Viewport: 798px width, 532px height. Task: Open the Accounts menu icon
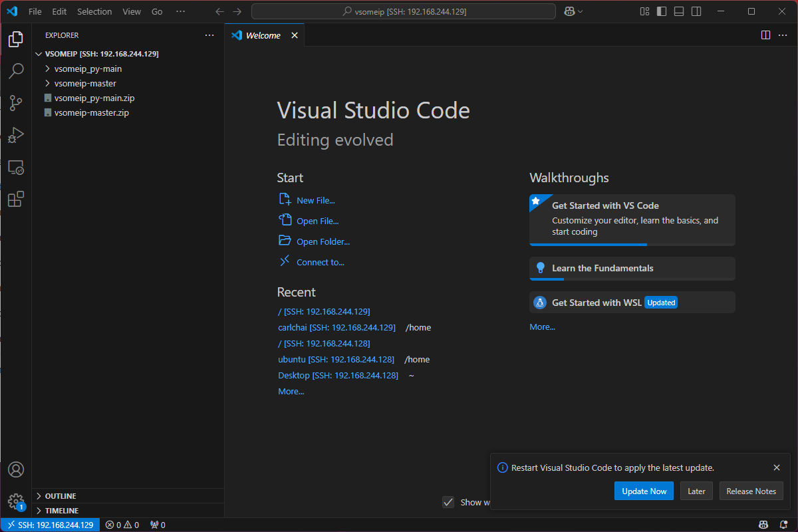pyautogui.click(x=16, y=469)
